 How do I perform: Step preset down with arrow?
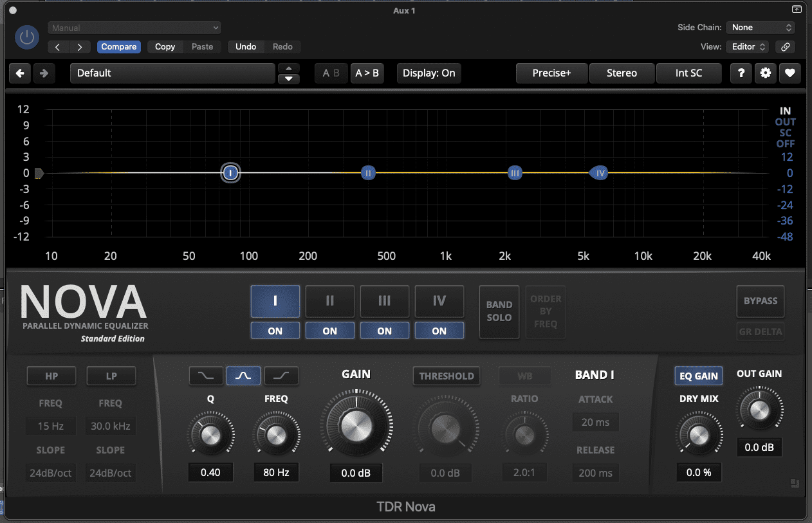coord(288,78)
